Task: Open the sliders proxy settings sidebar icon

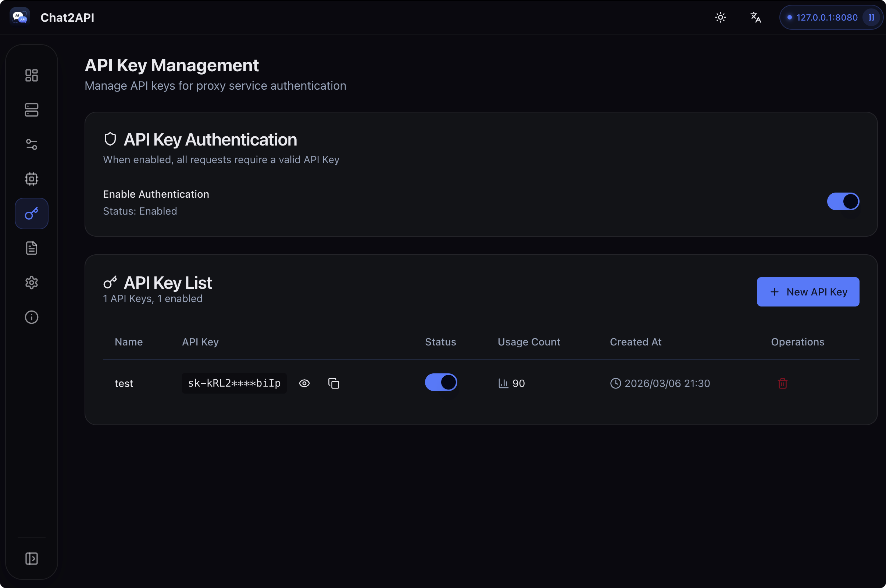Action: pyautogui.click(x=32, y=144)
